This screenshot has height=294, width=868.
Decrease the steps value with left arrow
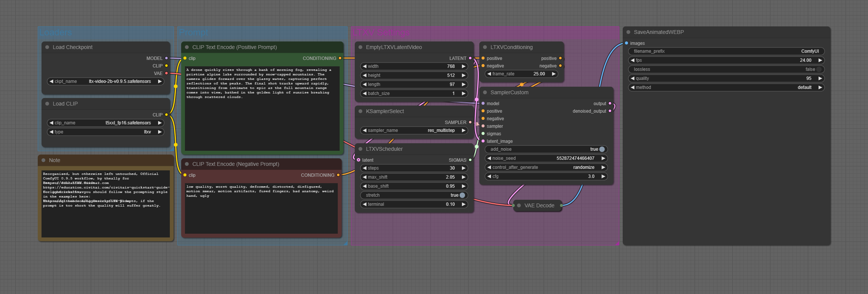[x=365, y=168]
